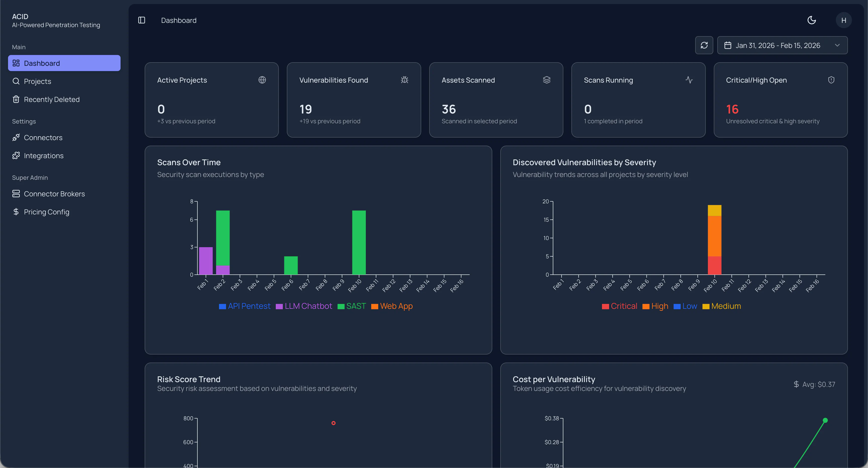Open Pricing Config page
Image resolution: width=868 pixels, height=468 pixels.
[x=64, y=212]
